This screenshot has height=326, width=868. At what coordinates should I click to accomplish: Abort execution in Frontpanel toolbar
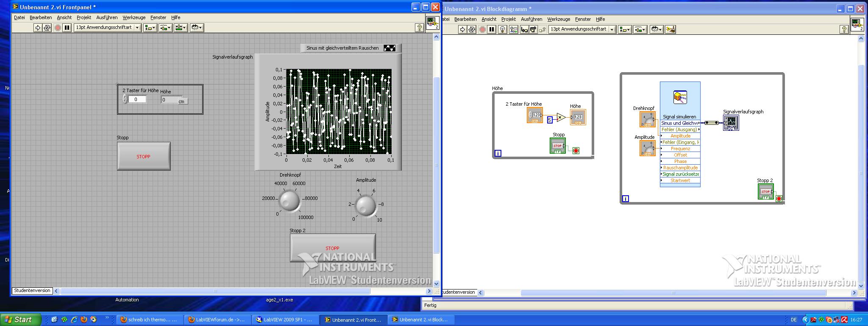pyautogui.click(x=58, y=28)
